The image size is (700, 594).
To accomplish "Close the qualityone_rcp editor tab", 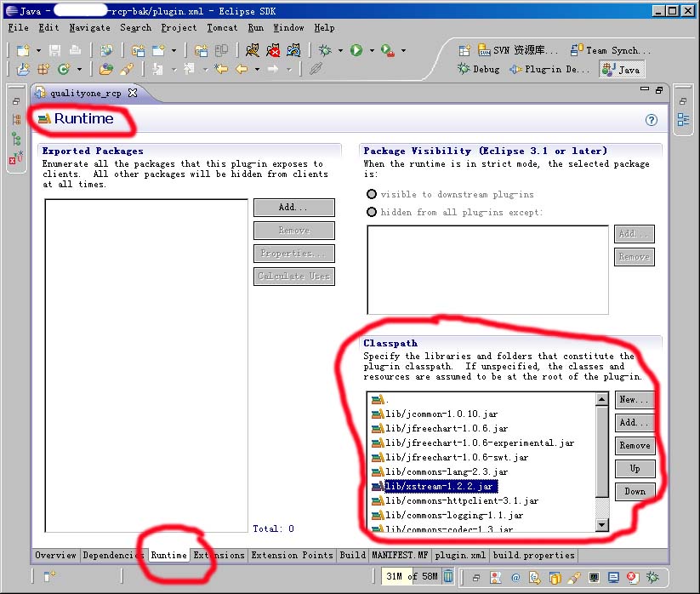I will (133, 93).
